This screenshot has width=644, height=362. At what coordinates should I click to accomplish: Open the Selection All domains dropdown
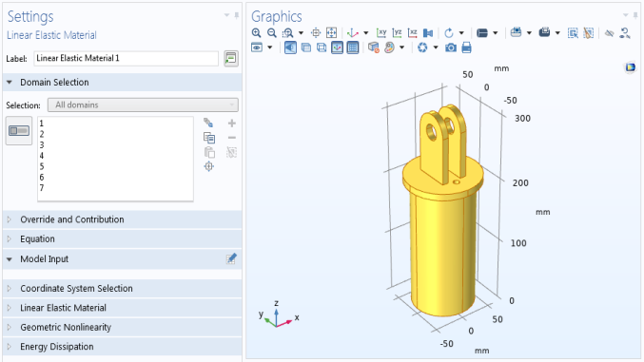143,105
